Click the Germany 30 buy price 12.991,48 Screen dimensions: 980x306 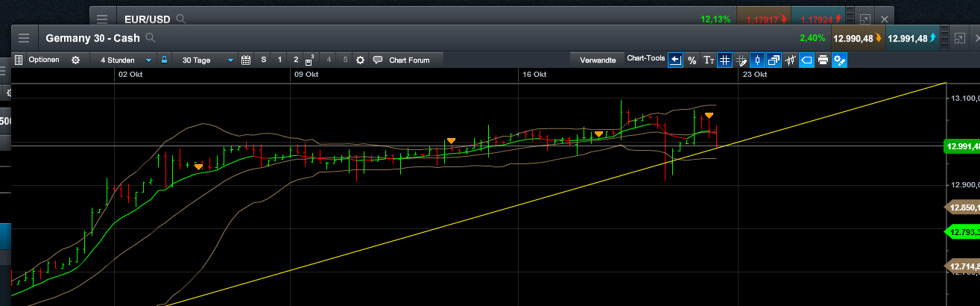[911, 38]
